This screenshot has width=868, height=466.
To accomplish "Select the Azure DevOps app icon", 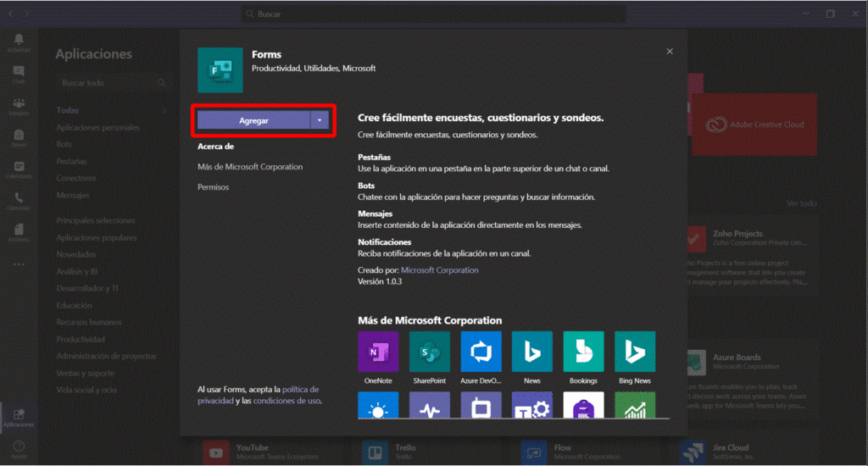I will (x=481, y=351).
